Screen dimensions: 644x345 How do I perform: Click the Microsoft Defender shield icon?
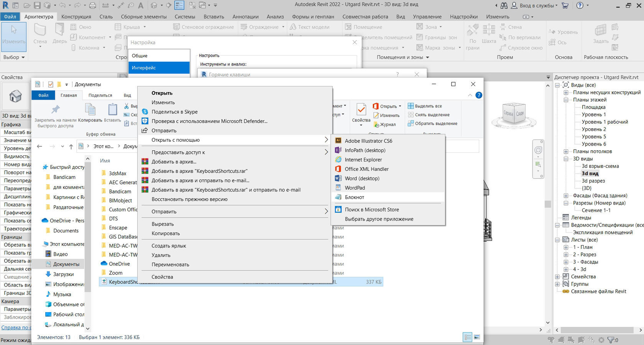click(x=145, y=121)
